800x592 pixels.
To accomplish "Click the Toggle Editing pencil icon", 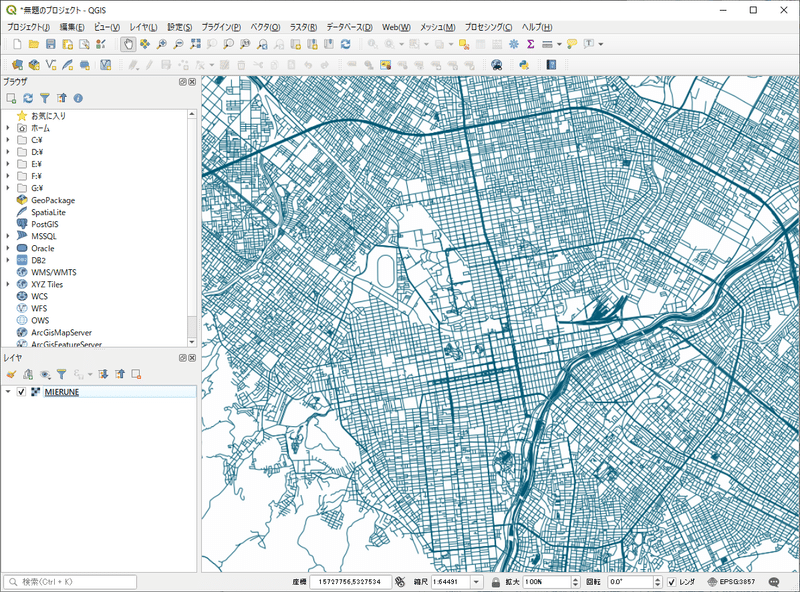I will 149,65.
